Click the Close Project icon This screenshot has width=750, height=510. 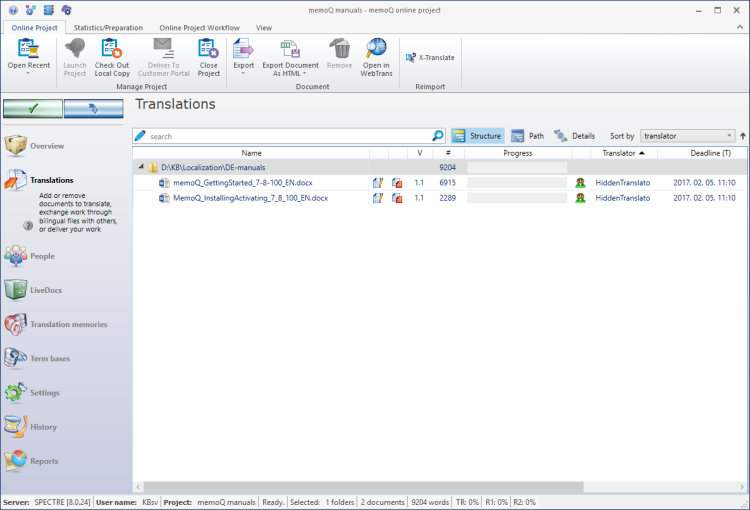coord(208,48)
